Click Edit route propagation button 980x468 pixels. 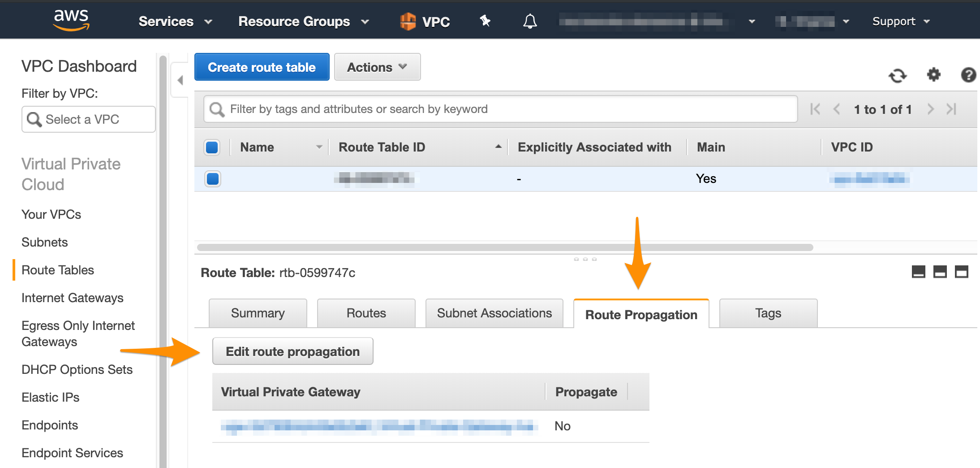[292, 351]
